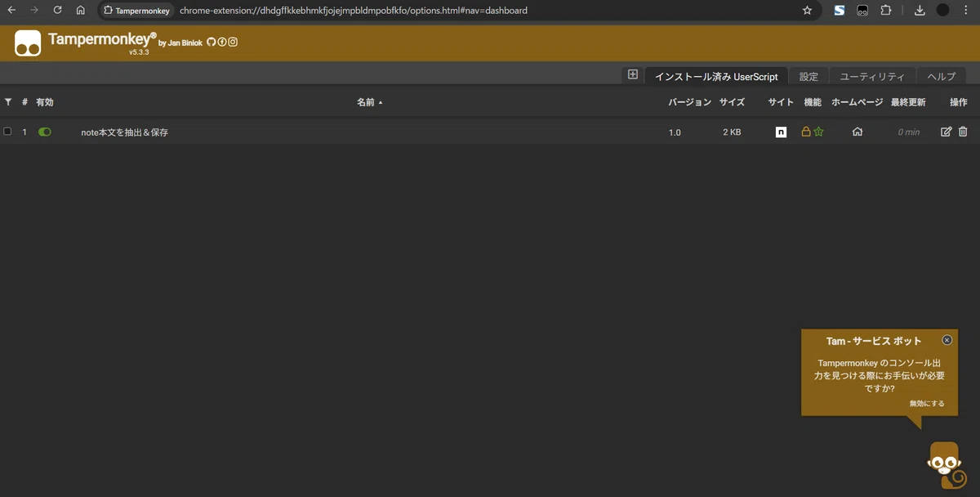Click the green star feature icon
Viewport: 980px width, 497px height.
pyautogui.click(x=818, y=132)
